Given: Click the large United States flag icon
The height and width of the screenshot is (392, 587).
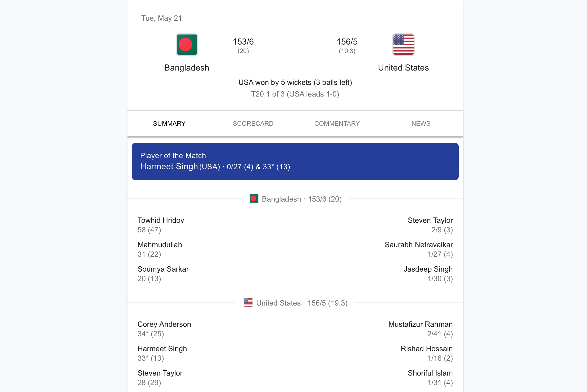Looking at the screenshot, I should point(403,45).
